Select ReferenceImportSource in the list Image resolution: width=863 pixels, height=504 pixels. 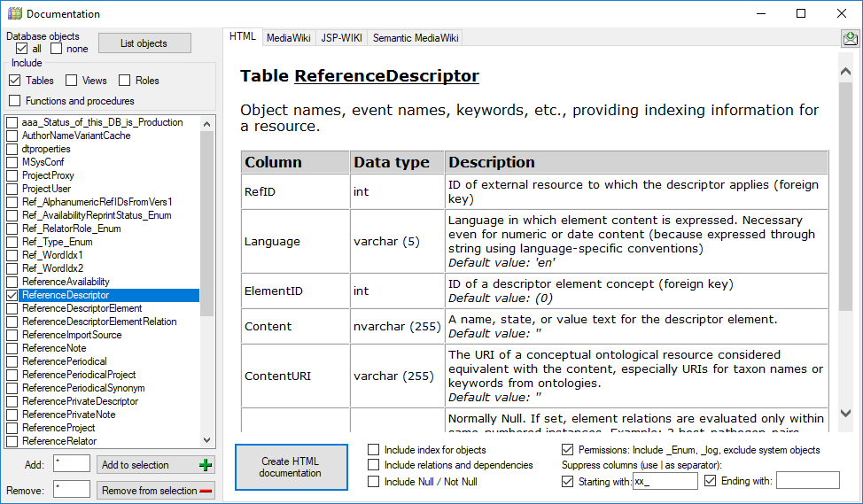click(x=72, y=335)
